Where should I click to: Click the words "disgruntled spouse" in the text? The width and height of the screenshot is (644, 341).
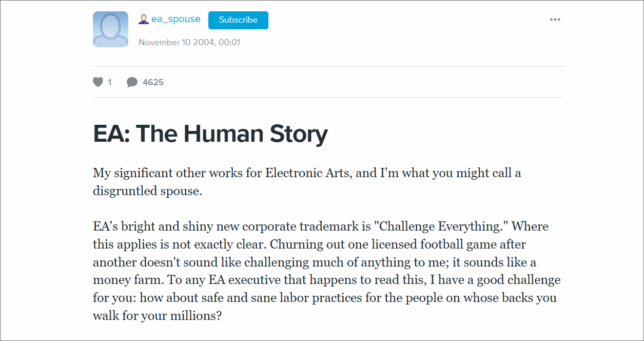coord(148,191)
